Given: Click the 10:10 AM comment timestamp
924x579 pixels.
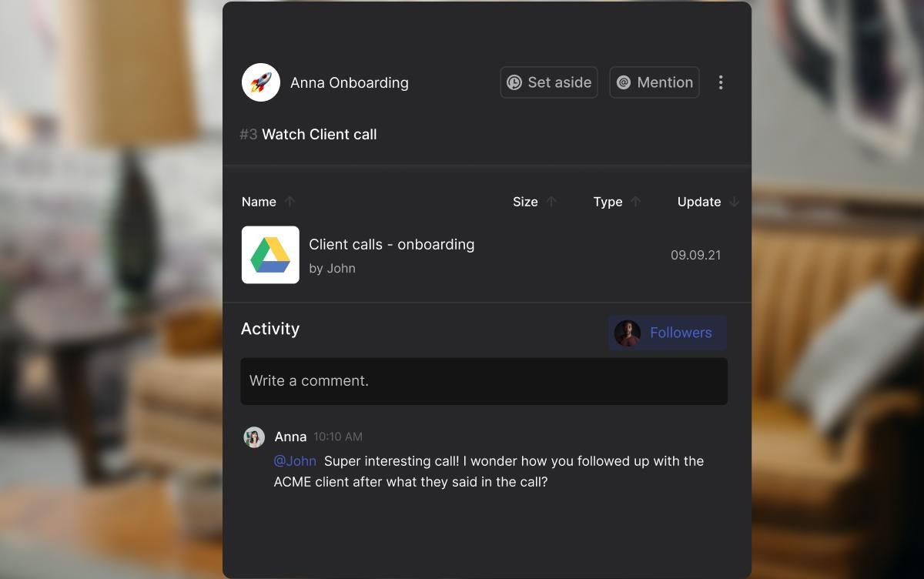Looking at the screenshot, I should (338, 437).
